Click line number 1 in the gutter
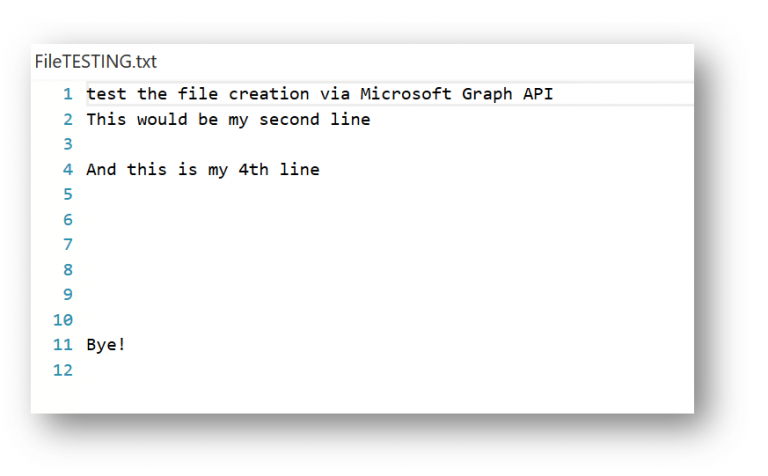This screenshot has height=476, width=768. [68, 94]
